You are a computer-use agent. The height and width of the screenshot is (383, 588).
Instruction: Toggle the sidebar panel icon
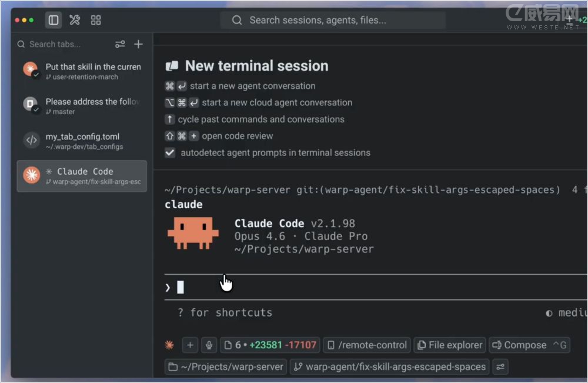(54, 20)
